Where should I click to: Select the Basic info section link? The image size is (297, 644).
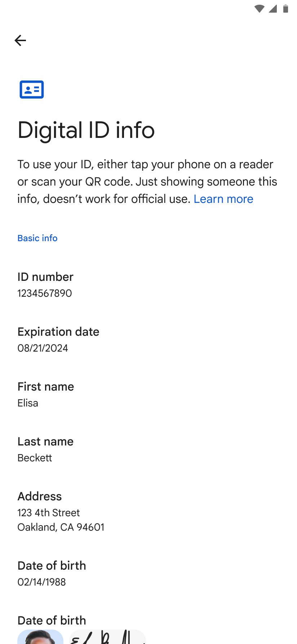point(37,238)
